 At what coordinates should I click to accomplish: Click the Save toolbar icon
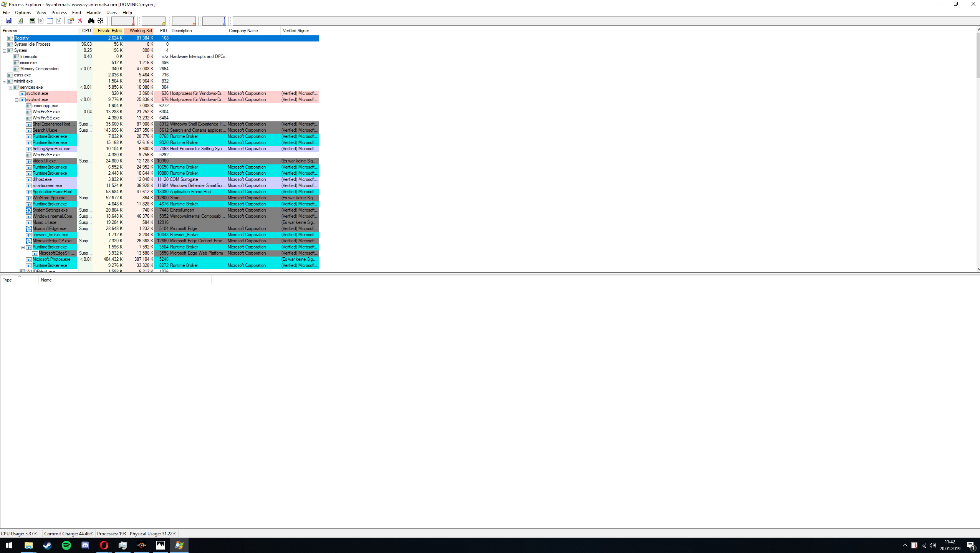tap(8, 21)
